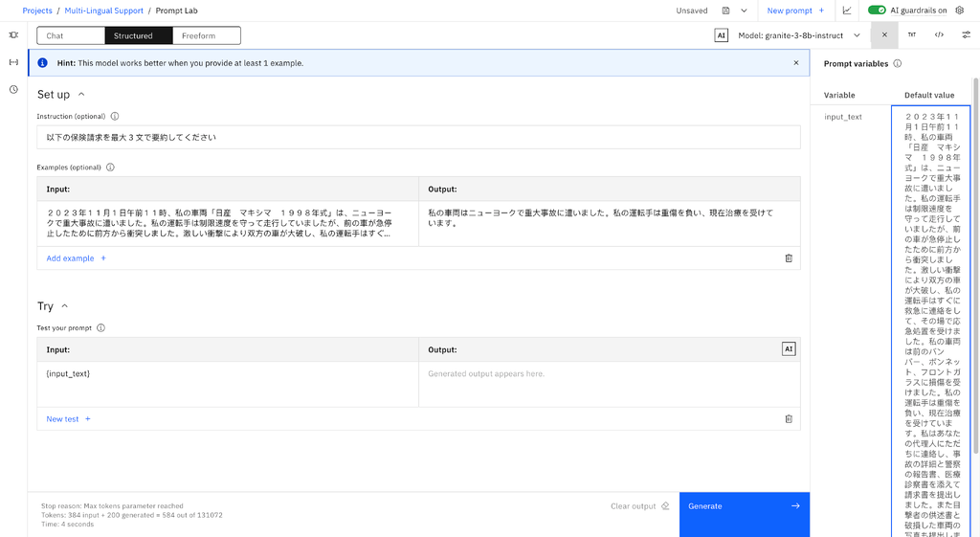Open the save options dropdown chevron
This screenshot has width=980, height=537.
744,11
